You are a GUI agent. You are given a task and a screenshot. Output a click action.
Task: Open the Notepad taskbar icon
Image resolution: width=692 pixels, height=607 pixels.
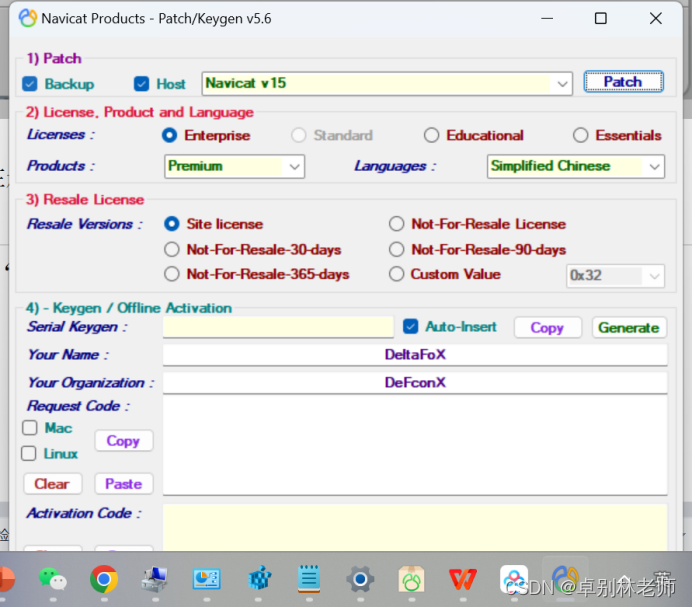(x=309, y=578)
